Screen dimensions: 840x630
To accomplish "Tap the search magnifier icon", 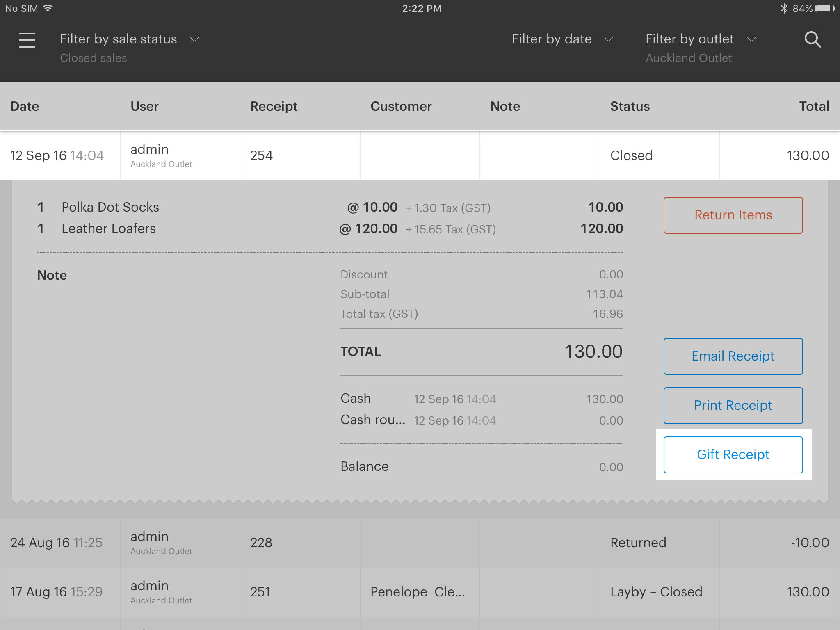I will (812, 40).
